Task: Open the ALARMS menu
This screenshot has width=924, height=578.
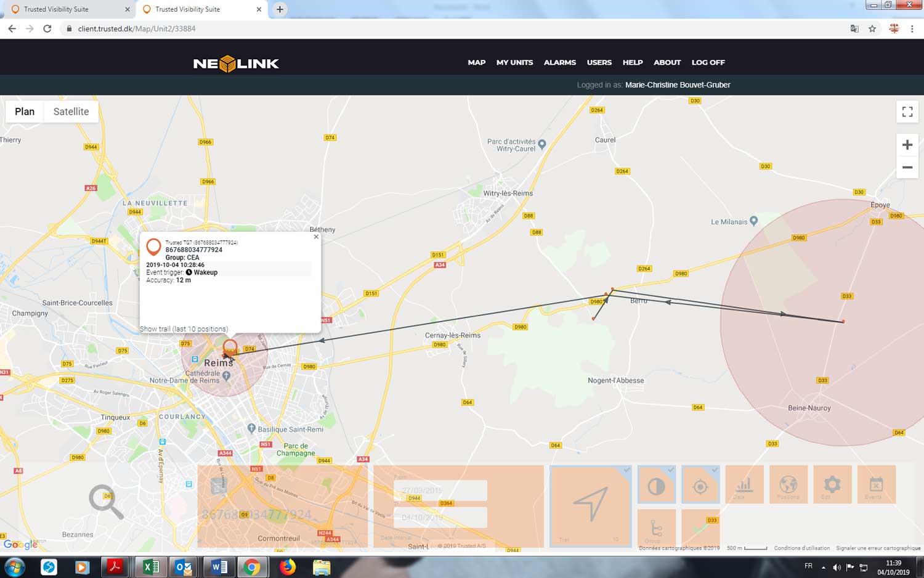Action: 559,62
